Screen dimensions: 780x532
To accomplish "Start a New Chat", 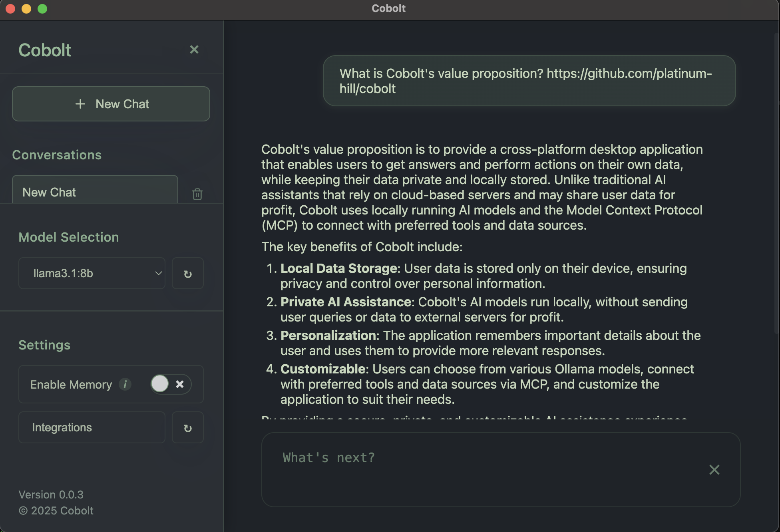I will click(111, 104).
